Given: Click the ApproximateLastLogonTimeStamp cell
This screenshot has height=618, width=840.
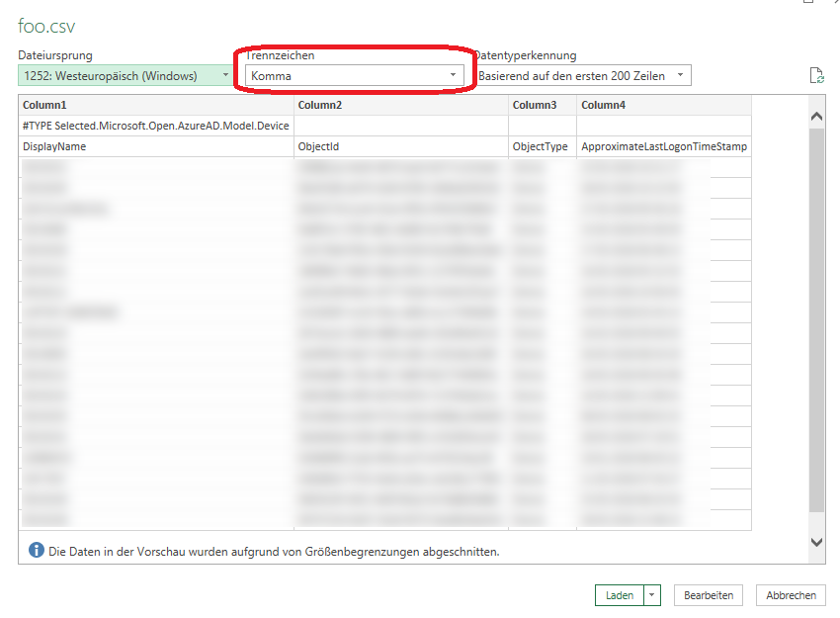Looking at the screenshot, I should click(x=663, y=146).
